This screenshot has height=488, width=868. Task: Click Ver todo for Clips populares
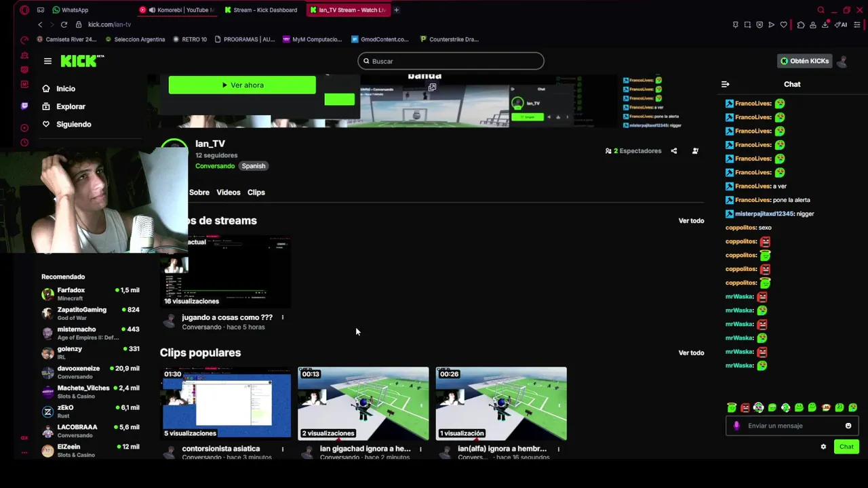pyautogui.click(x=691, y=353)
